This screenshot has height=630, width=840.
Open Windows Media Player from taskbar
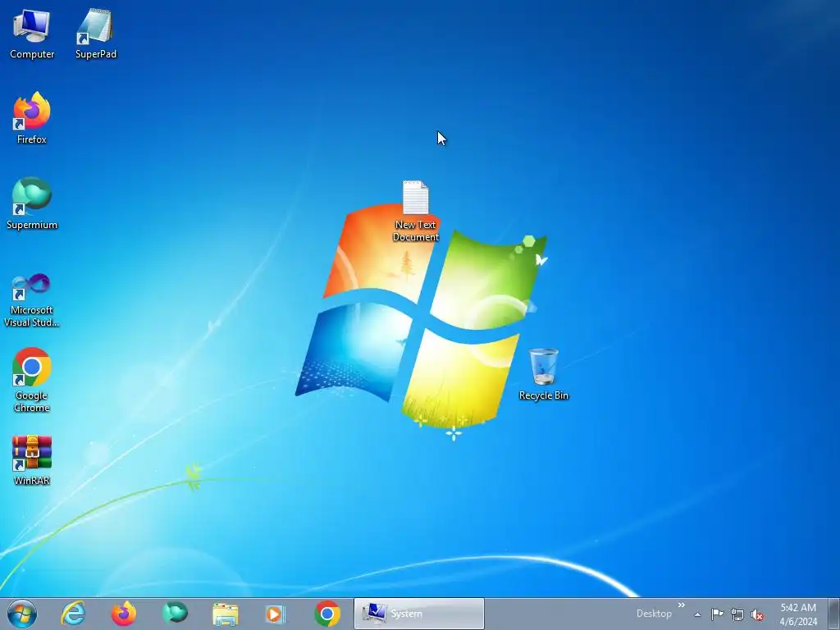pyautogui.click(x=276, y=614)
